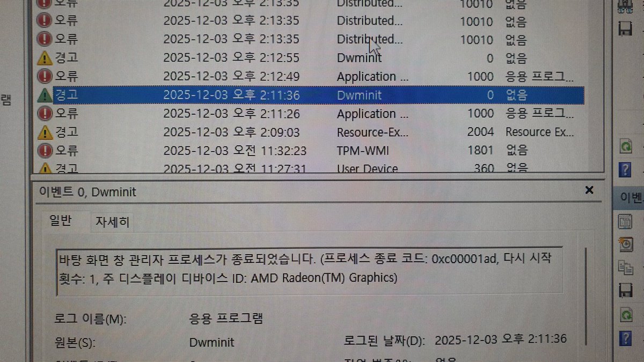The height and width of the screenshot is (362, 644).
Task: Switch to the 자세히 tab
Action: (112, 222)
